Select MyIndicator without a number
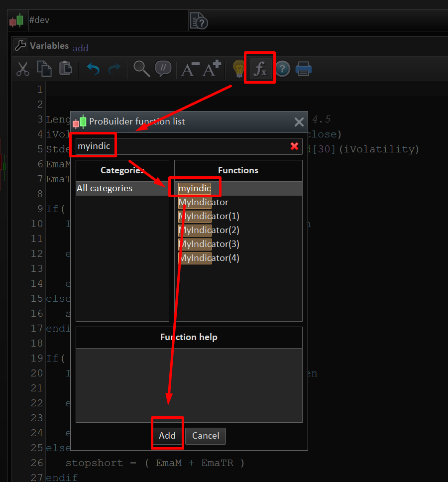 tap(203, 202)
